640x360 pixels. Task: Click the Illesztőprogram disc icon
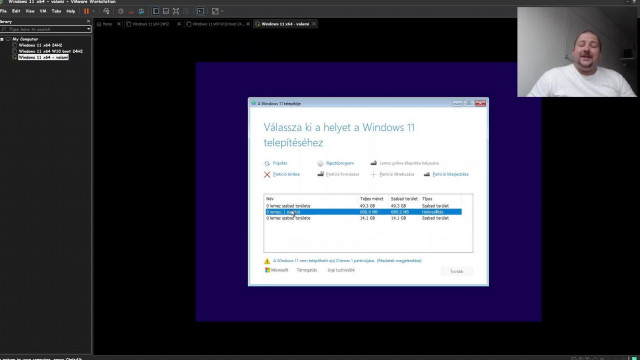pyautogui.click(x=320, y=163)
